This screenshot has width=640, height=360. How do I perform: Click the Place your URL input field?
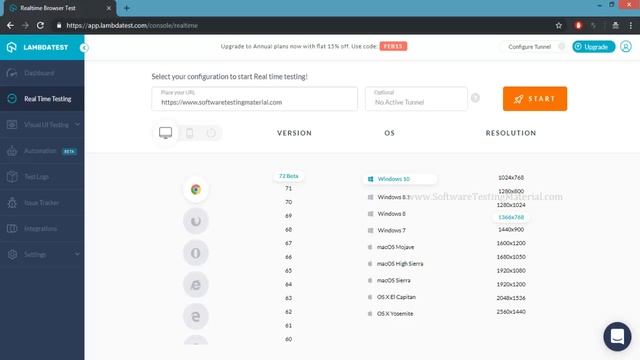[254, 99]
